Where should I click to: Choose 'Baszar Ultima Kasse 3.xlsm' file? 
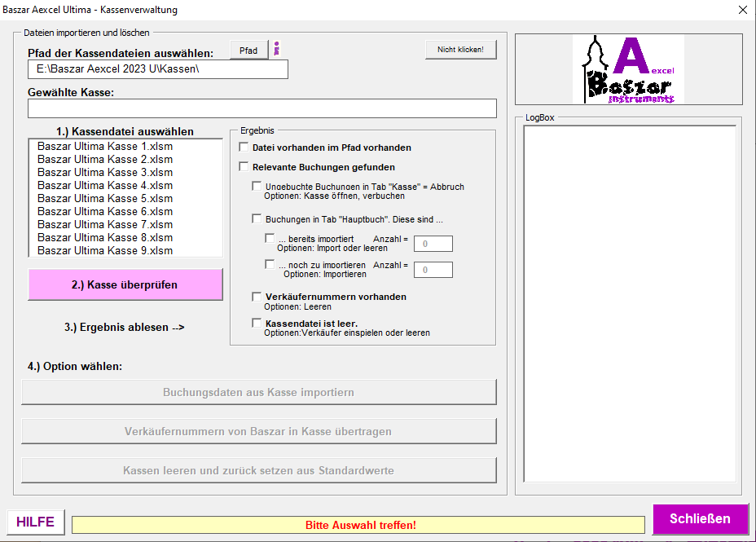point(125,172)
